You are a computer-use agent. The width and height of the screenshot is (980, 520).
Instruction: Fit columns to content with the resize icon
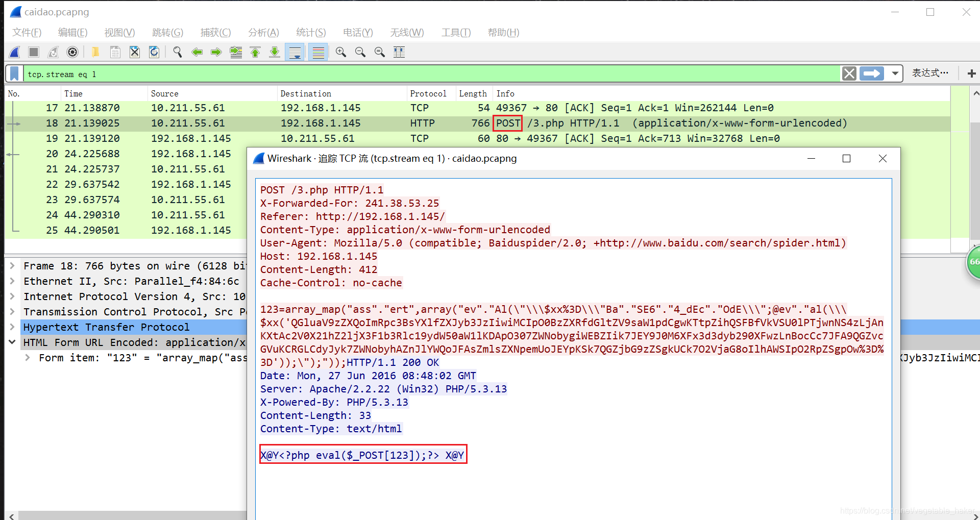(399, 52)
